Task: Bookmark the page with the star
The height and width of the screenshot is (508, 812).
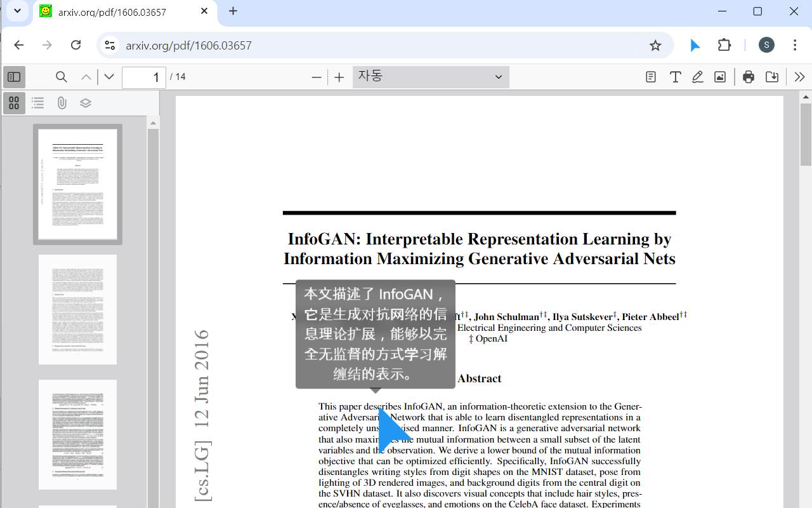Action: 655,44
